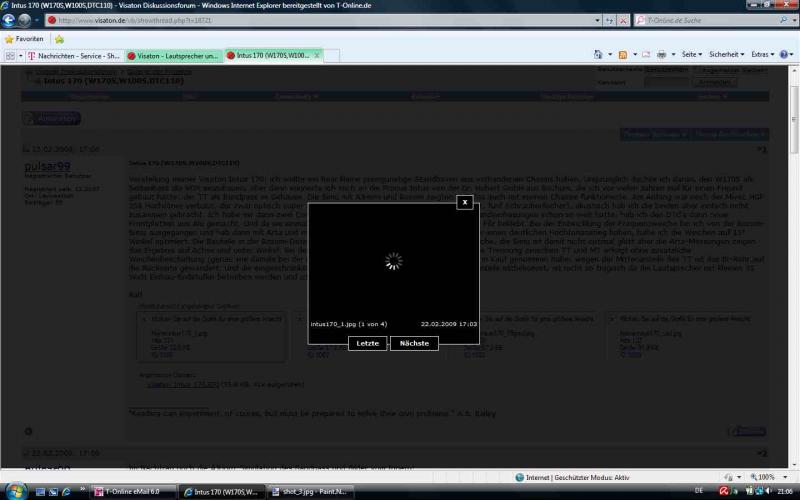Click the Letzte button in lightbox
This screenshot has width=800, height=500.
[x=367, y=343]
